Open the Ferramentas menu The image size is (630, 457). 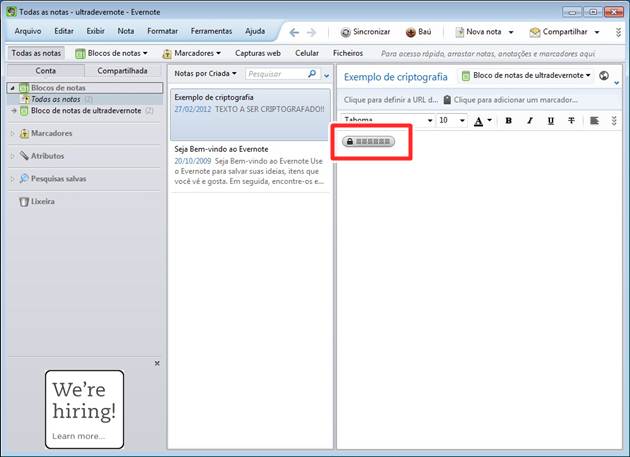click(211, 31)
